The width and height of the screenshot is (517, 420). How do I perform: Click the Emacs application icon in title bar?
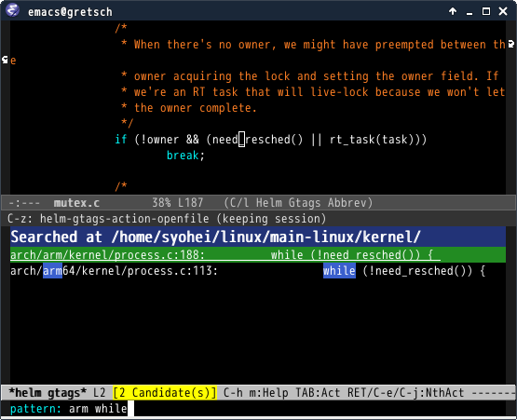pos(12,10)
